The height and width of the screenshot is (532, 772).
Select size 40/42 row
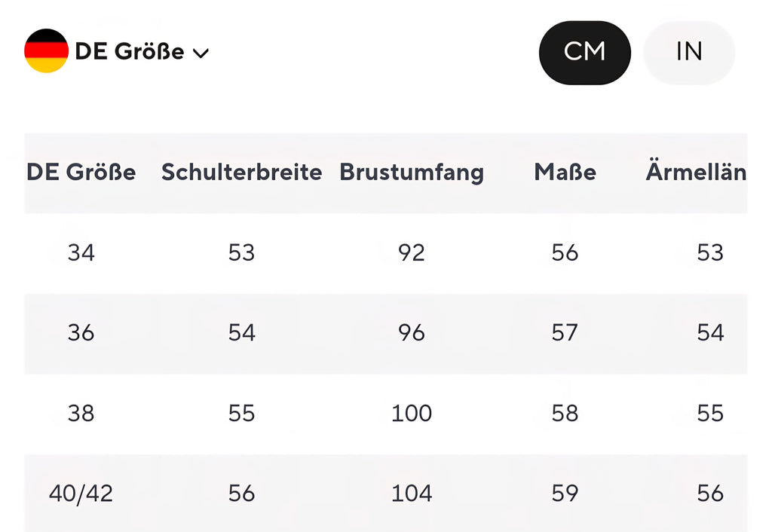[x=386, y=493]
